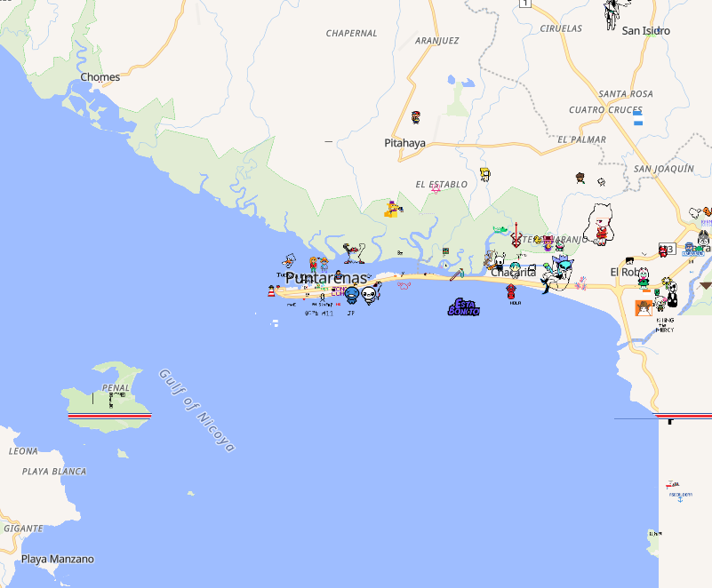The width and height of the screenshot is (712, 588).
Task: Click the yellow-haired character near El Establo
Action: pyautogui.click(x=485, y=174)
